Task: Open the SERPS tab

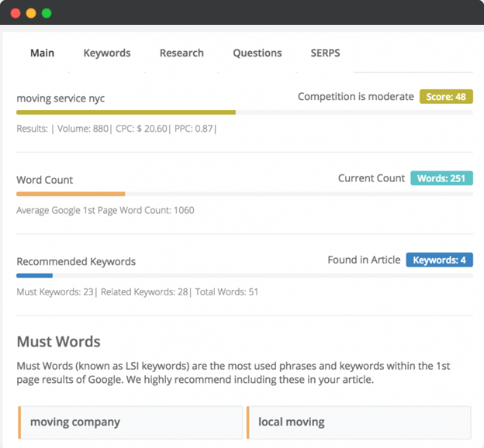Action: (x=325, y=53)
